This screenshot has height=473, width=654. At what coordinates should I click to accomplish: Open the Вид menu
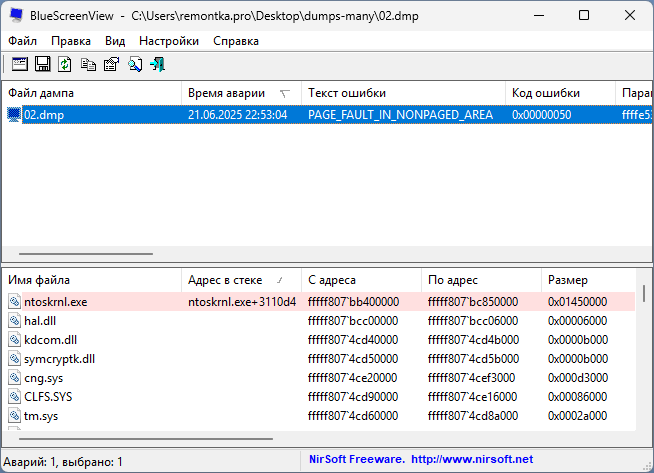[115, 41]
